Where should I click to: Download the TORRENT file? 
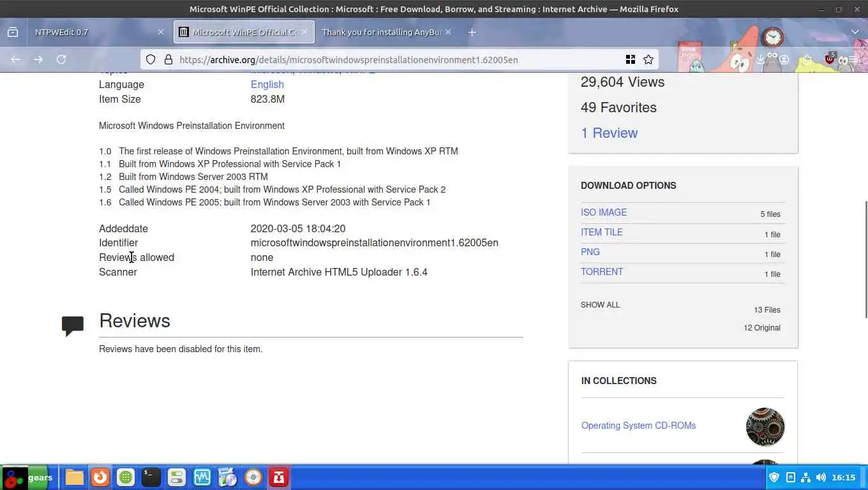(x=602, y=272)
